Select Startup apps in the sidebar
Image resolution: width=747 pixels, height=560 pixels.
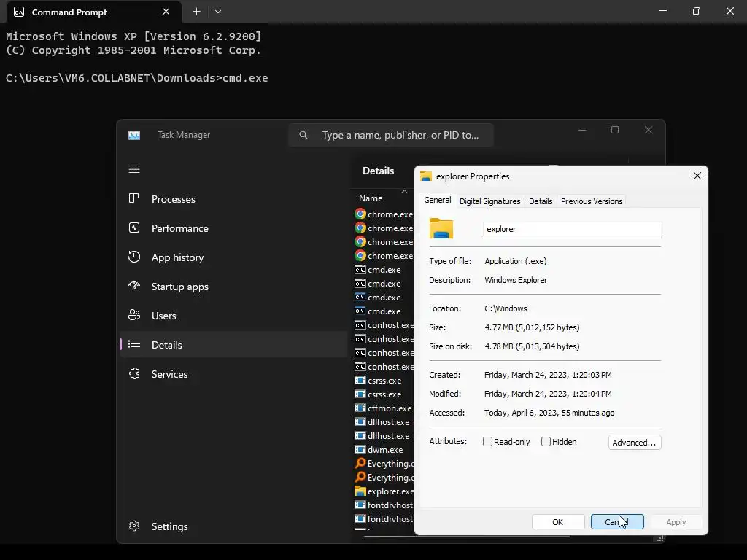(233, 287)
